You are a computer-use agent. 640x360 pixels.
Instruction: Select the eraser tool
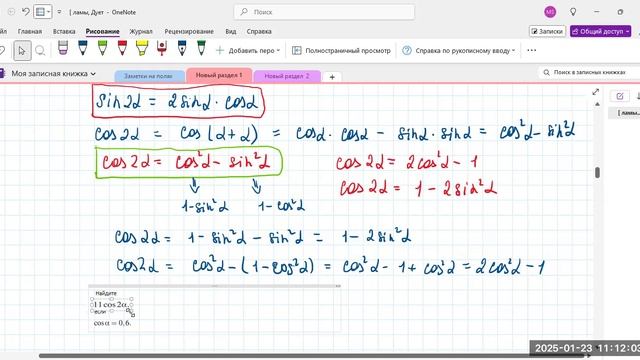(63, 48)
